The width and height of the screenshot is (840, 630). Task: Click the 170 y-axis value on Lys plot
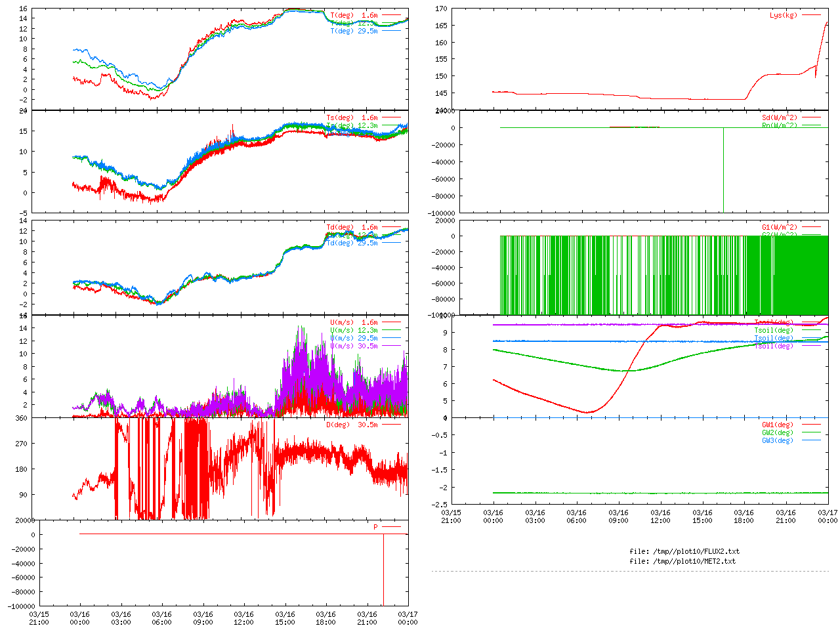pos(441,9)
